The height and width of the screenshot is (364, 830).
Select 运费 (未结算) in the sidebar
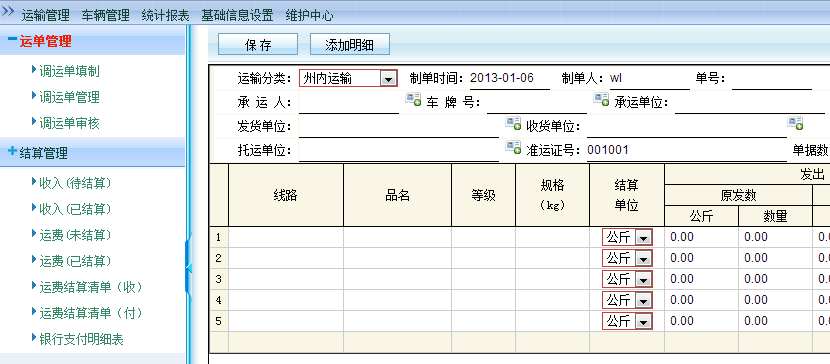coord(76,235)
